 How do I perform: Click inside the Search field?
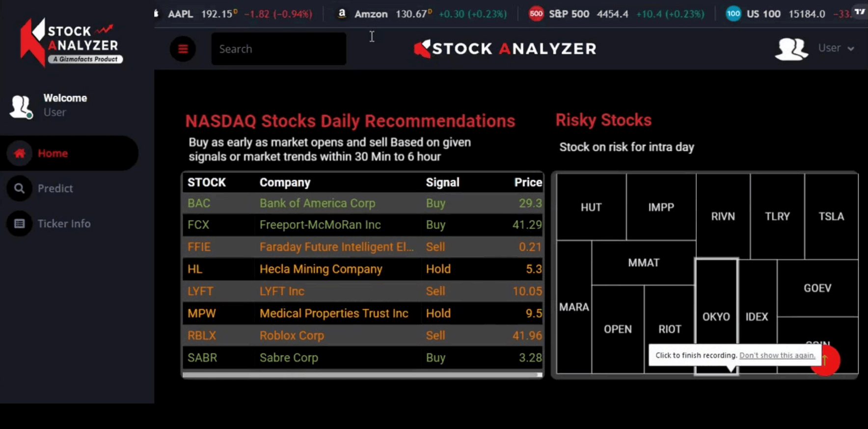click(278, 49)
